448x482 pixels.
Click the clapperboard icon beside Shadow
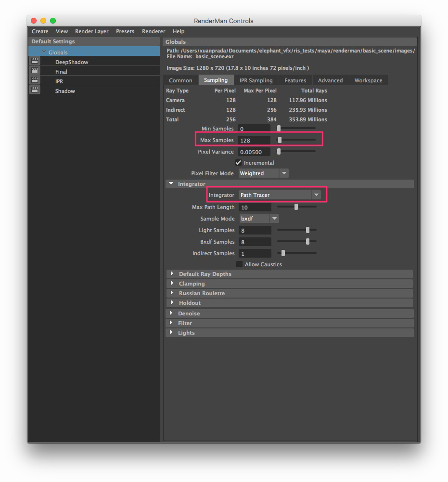pyautogui.click(x=35, y=90)
